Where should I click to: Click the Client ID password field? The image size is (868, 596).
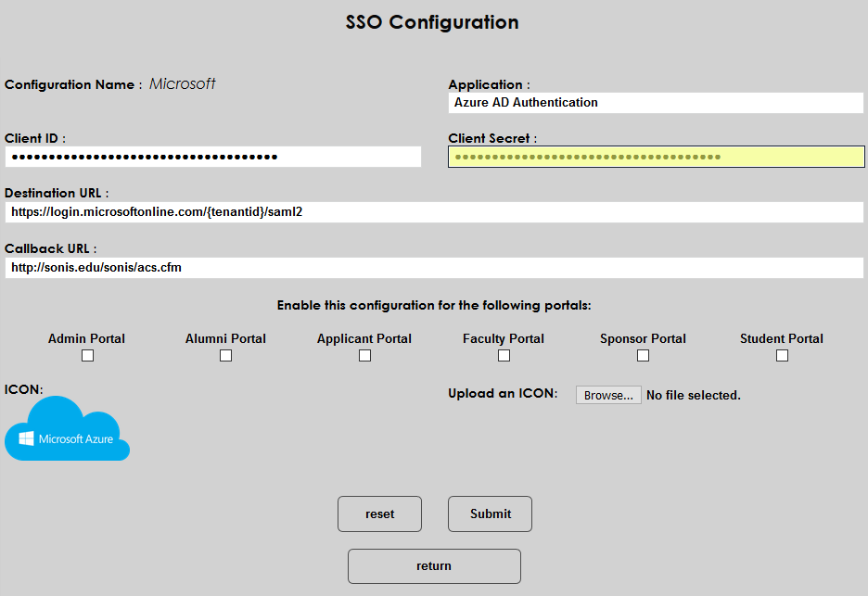point(213,157)
